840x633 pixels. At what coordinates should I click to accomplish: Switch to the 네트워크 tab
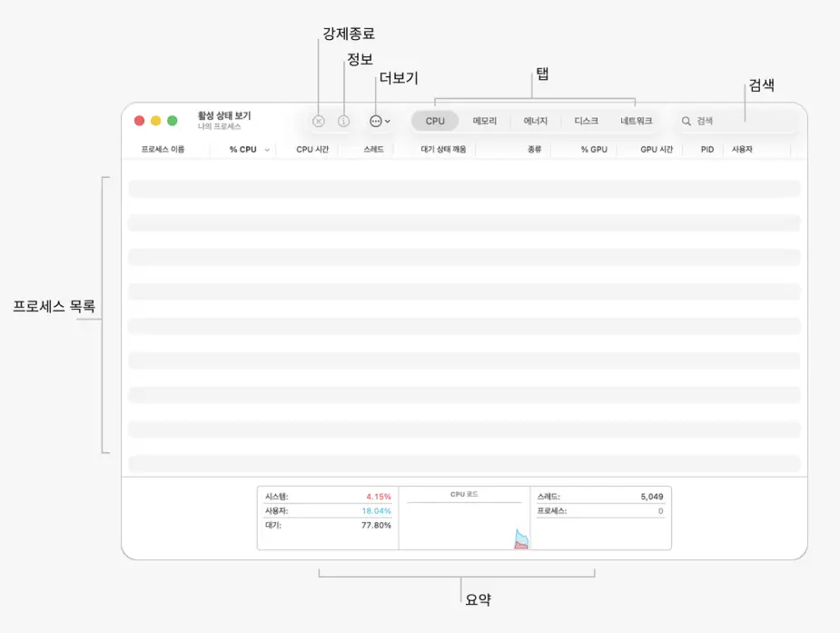[x=636, y=121]
